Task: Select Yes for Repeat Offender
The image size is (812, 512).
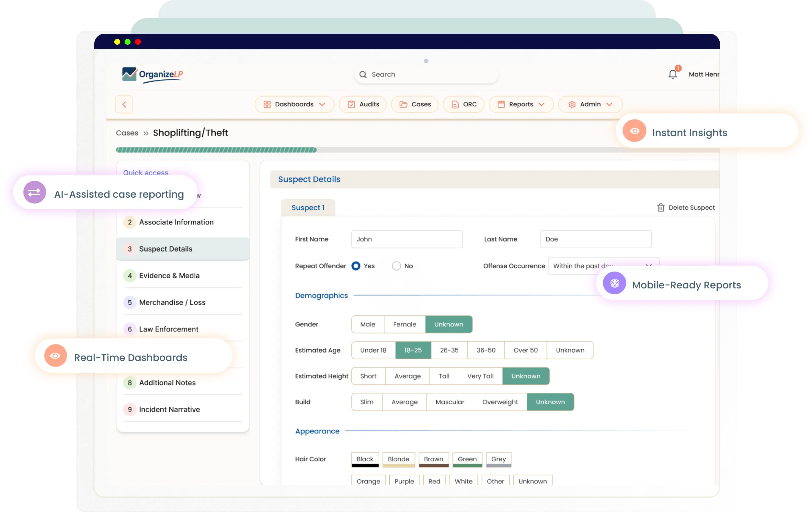Action: (x=356, y=266)
